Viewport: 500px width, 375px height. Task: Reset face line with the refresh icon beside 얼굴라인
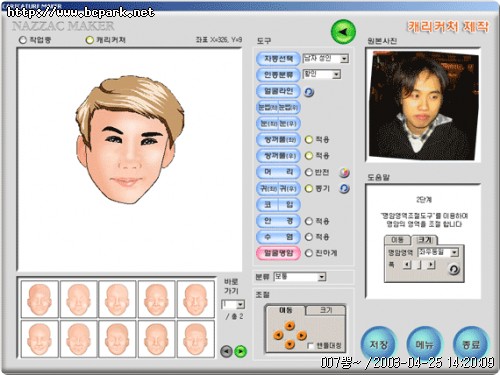click(x=309, y=92)
